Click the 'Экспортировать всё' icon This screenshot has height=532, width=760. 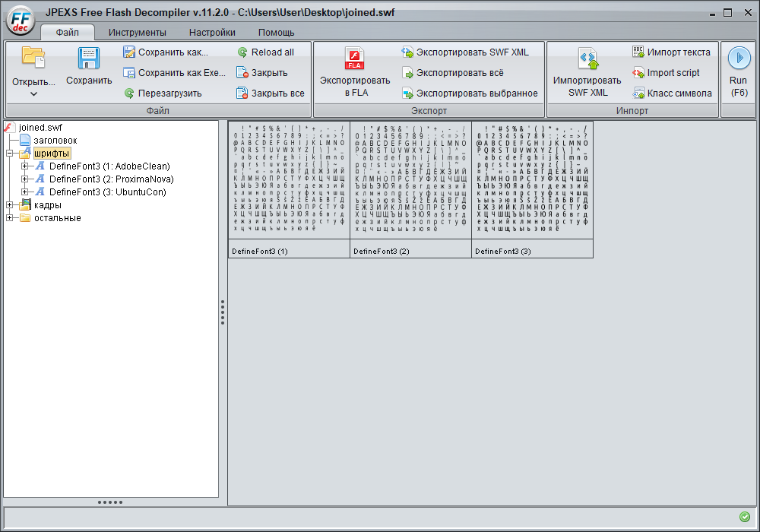point(407,73)
